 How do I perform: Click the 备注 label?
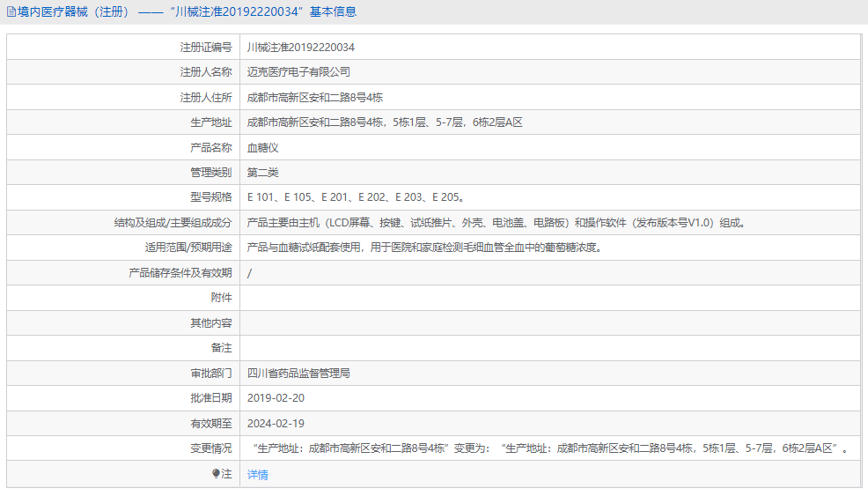tap(222, 348)
